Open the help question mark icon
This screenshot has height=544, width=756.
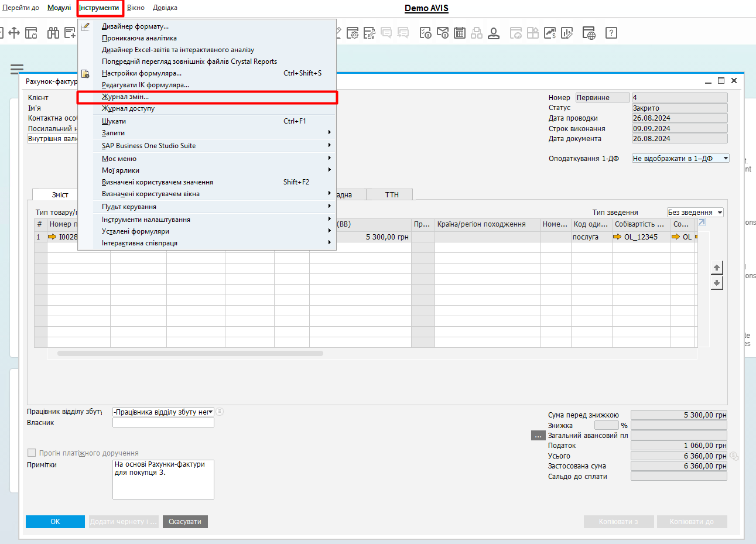(611, 33)
